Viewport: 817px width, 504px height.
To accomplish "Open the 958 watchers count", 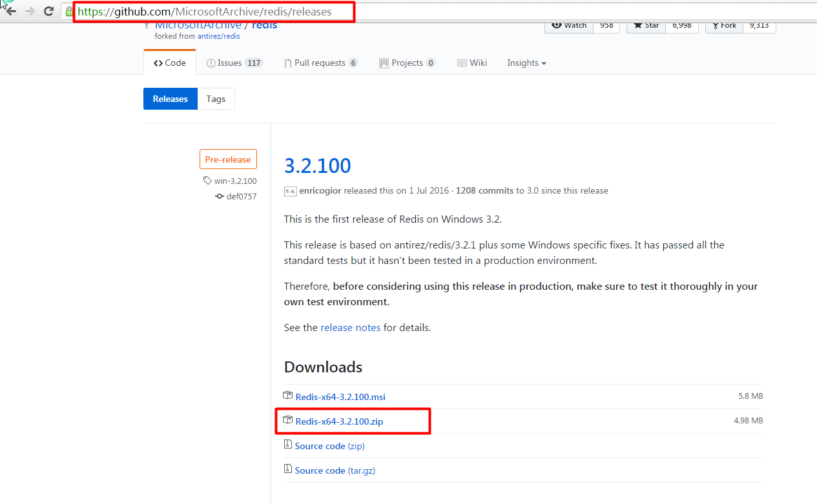I will 606,25.
